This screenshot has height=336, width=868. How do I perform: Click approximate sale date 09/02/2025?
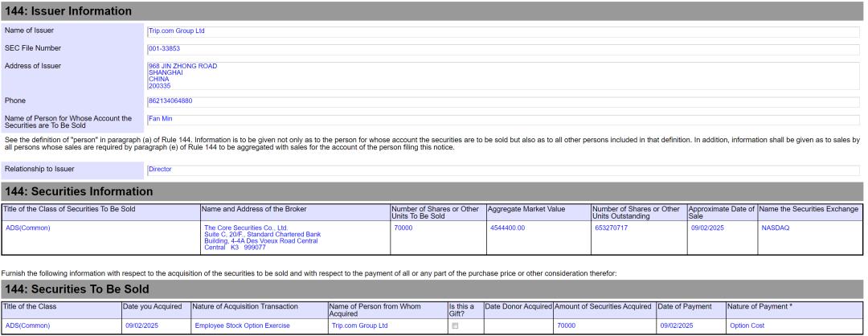pos(707,228)
